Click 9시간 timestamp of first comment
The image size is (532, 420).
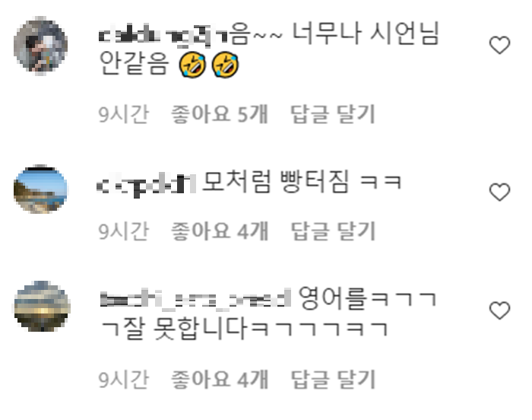[x=123, y=114]
